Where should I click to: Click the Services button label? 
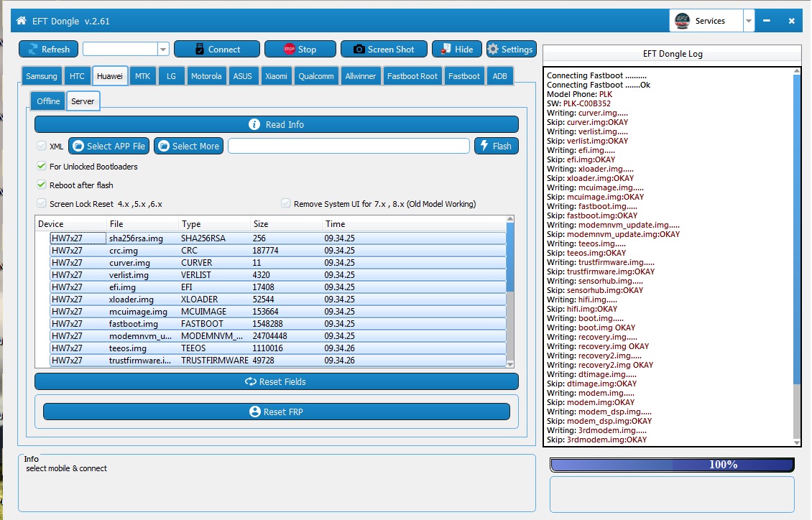tap(710, 21)
